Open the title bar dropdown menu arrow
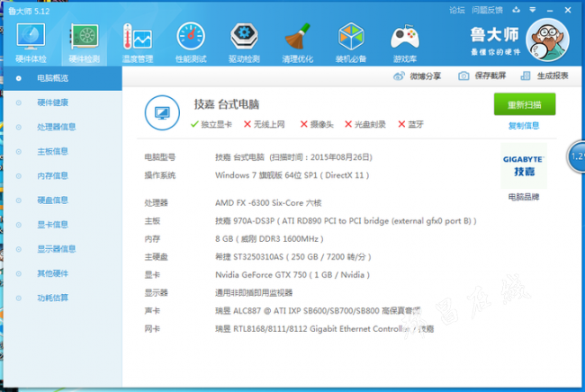 tap(533, 10)
